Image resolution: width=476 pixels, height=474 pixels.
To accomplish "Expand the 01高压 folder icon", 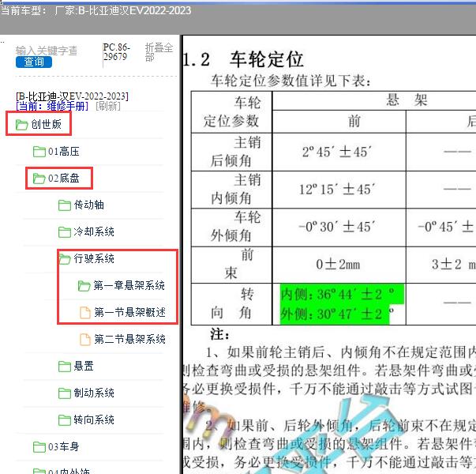I will pos(39,152).
